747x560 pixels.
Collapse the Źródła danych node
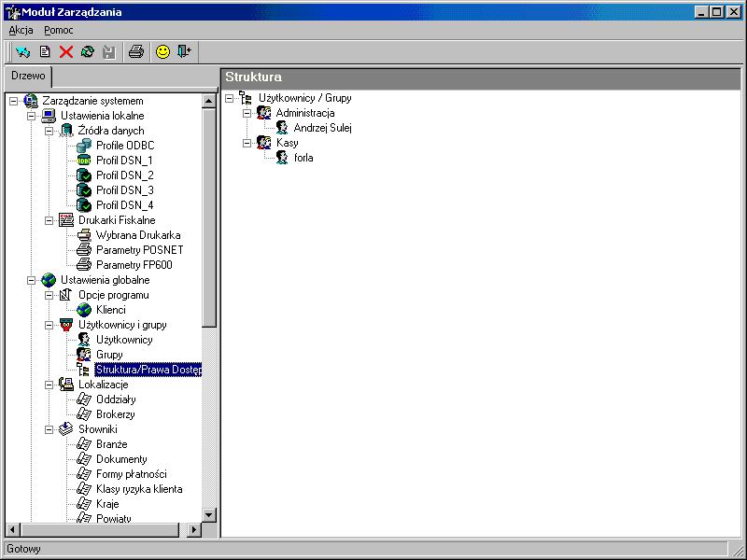coord(49,131)
